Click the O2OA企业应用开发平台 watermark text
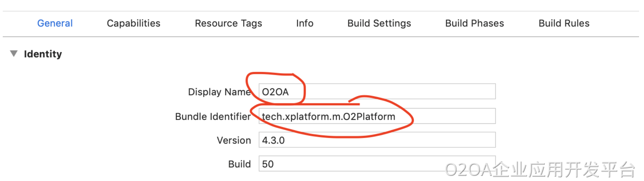The image size is (644, 181). click(x=540, y=170)
